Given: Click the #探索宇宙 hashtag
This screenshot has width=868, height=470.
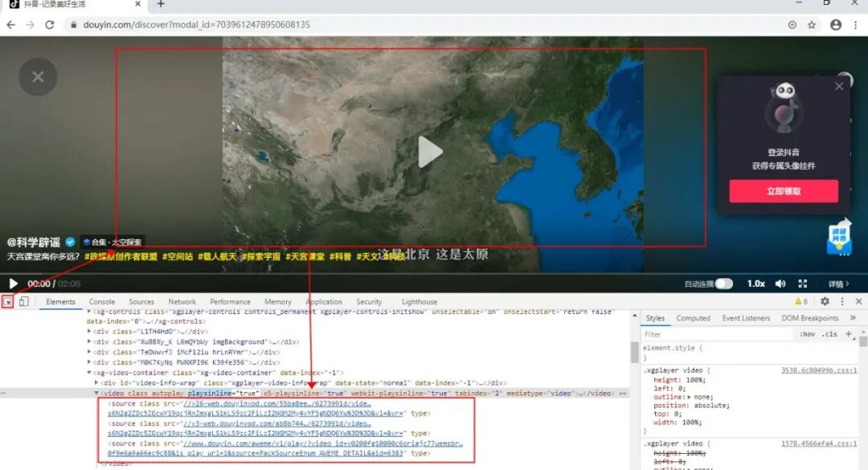Looking at the screenshot, I should (x=260, y=256).
